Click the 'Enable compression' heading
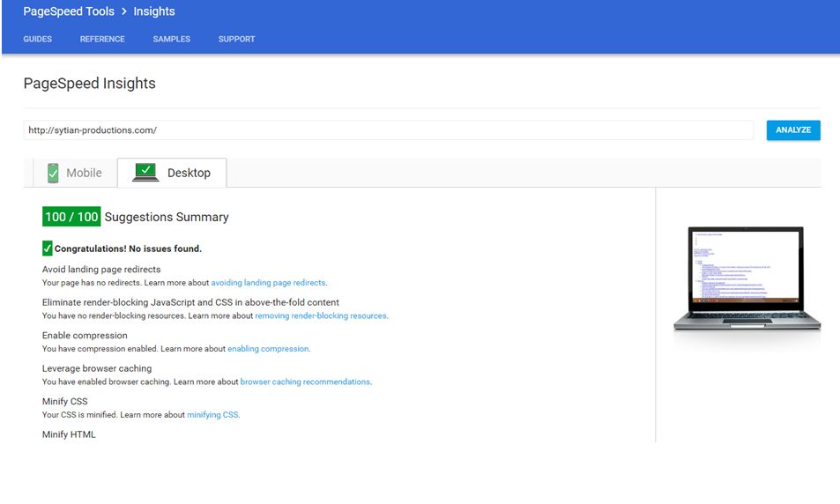The height and width of the screenshot is (504, 840). click(x=85, y=336)
